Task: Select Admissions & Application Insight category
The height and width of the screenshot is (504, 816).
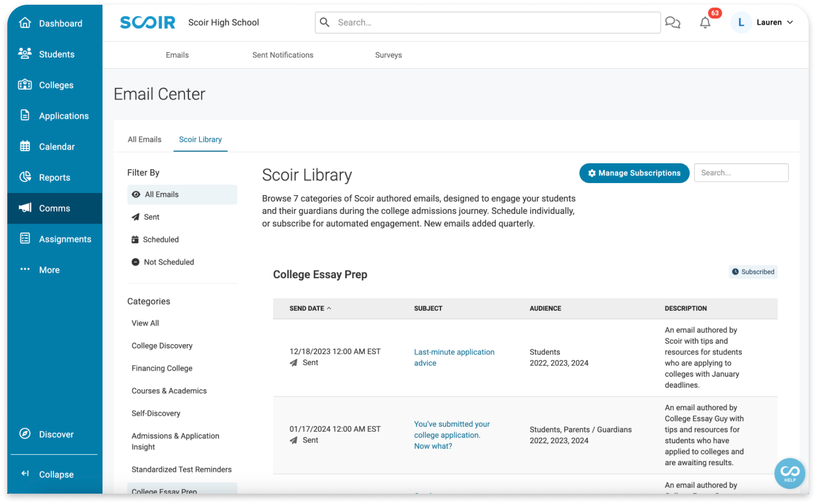Action: coord(175,442)
